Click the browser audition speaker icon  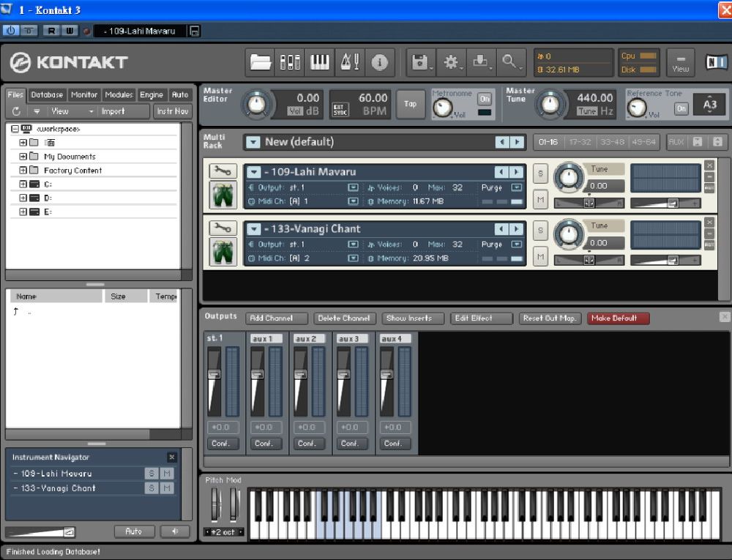point(175,531)
